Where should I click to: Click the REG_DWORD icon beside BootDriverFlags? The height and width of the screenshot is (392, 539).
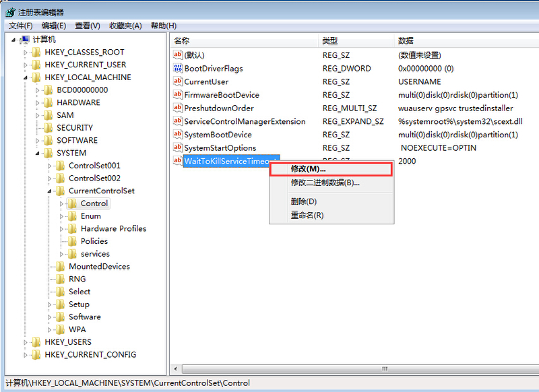[x=177, y=68]
